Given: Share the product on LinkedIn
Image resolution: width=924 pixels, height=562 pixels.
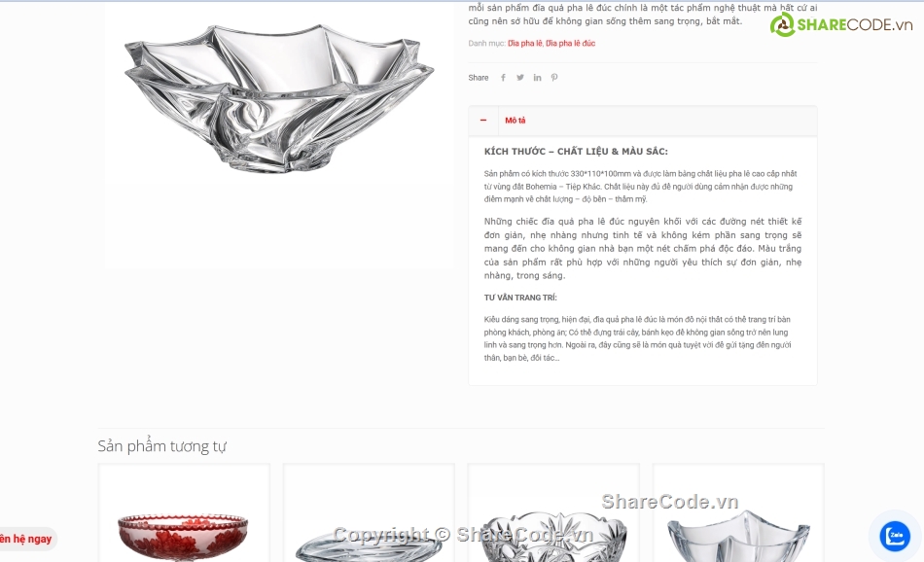Looking at the screenshot, I should 538,78.
